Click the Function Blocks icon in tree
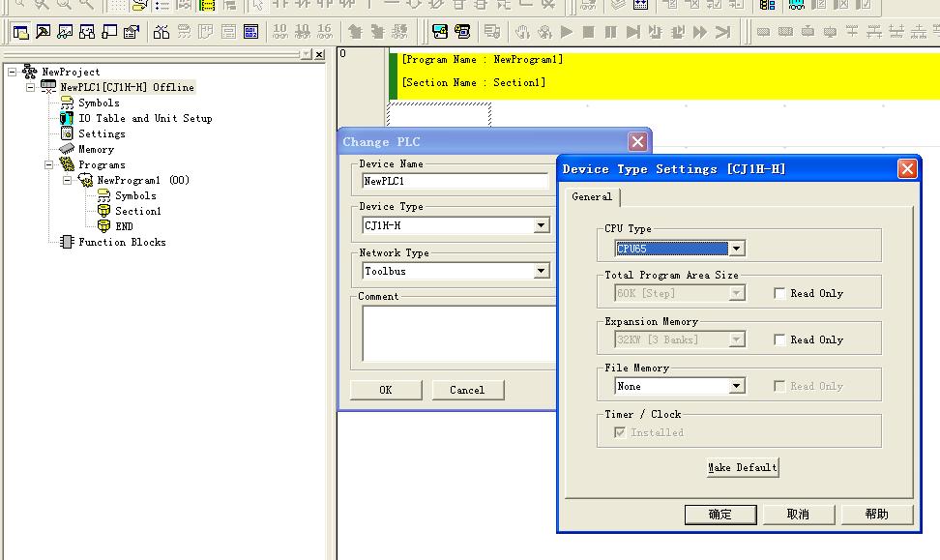 pos(67,242)
